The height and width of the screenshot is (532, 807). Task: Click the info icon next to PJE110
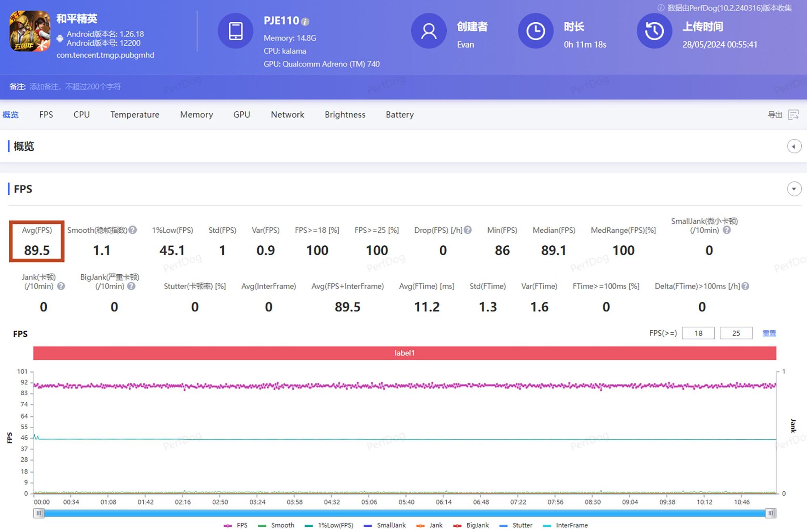[x=305, y=22]
